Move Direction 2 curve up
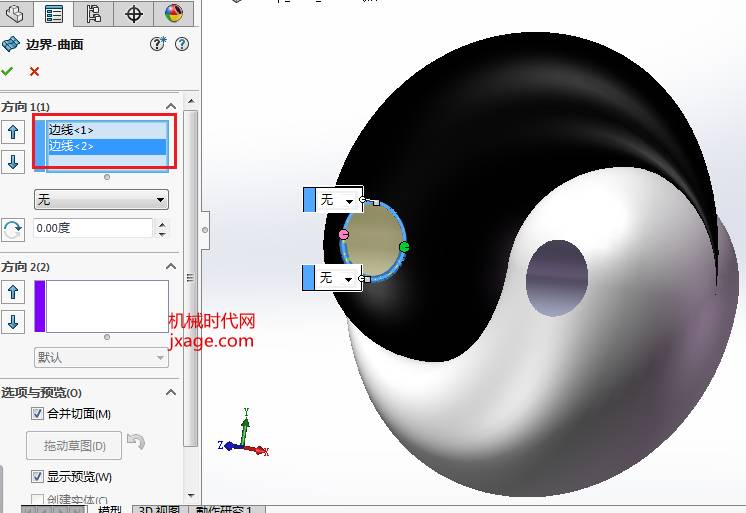This screenshot has width=746, height=513. tap(13, 292)
